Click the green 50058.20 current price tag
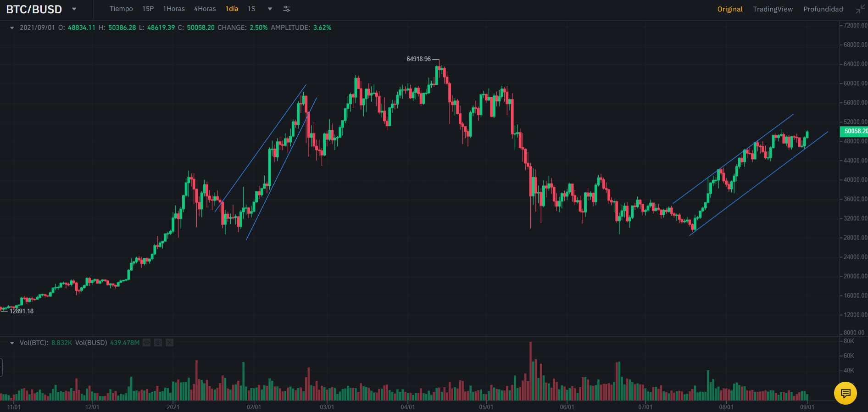The height and width of the screenshot is (412, 868). coord(854,131)
